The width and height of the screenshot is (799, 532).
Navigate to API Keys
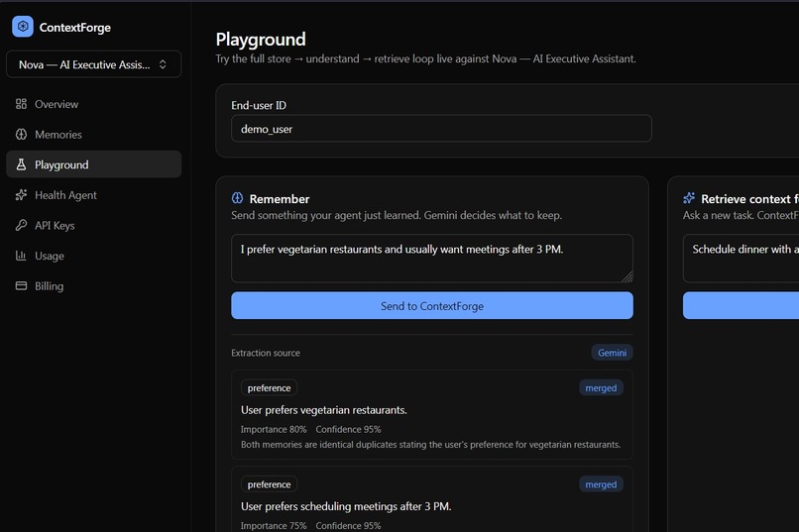click(x=94, y=225)
